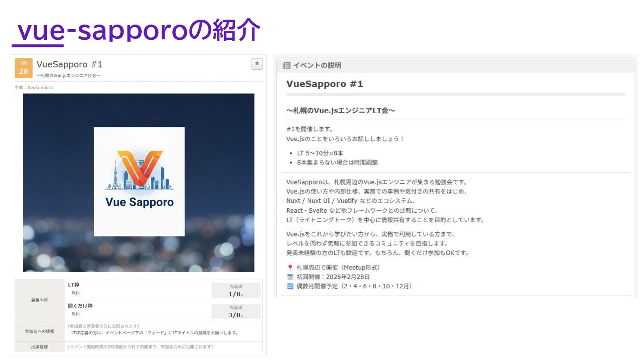This screenshot has height=362, width=644.
Task: Click the bullet 'LT 5〜10分×8本'
Action: pos(320,153)
